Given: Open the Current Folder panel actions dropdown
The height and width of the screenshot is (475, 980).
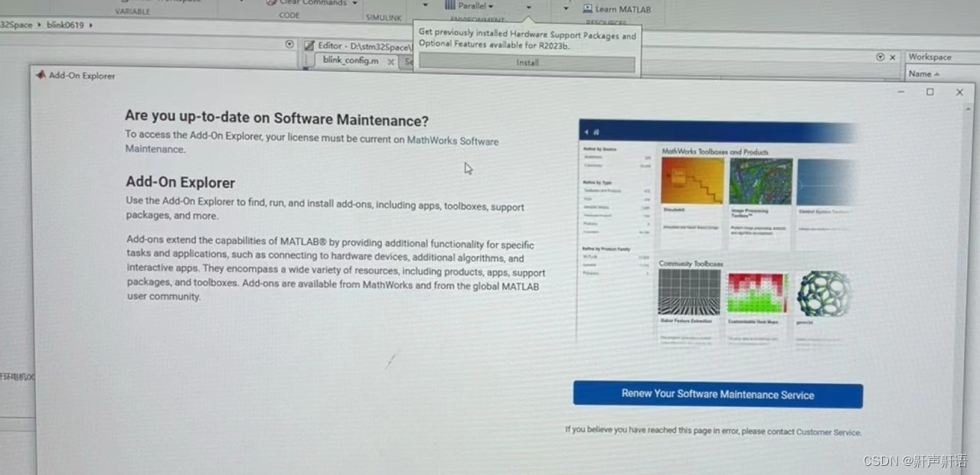Looking at the screenshot, I should click(289, 44).
